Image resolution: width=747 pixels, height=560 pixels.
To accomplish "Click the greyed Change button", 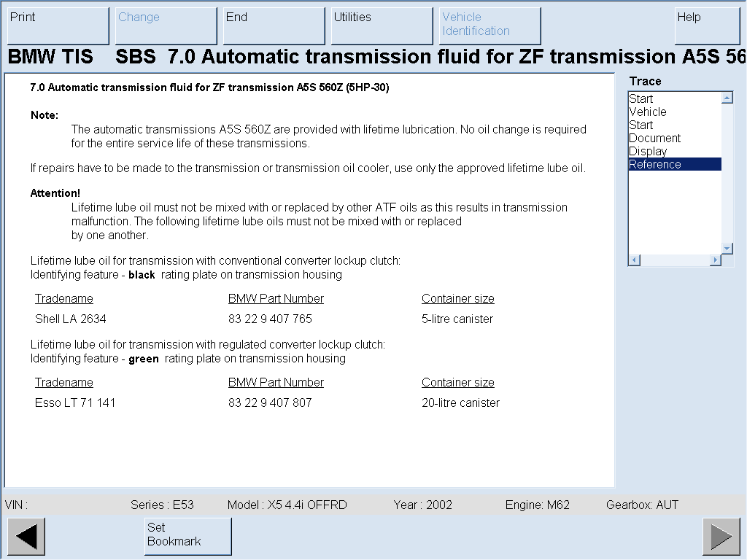I will [166, 26].
